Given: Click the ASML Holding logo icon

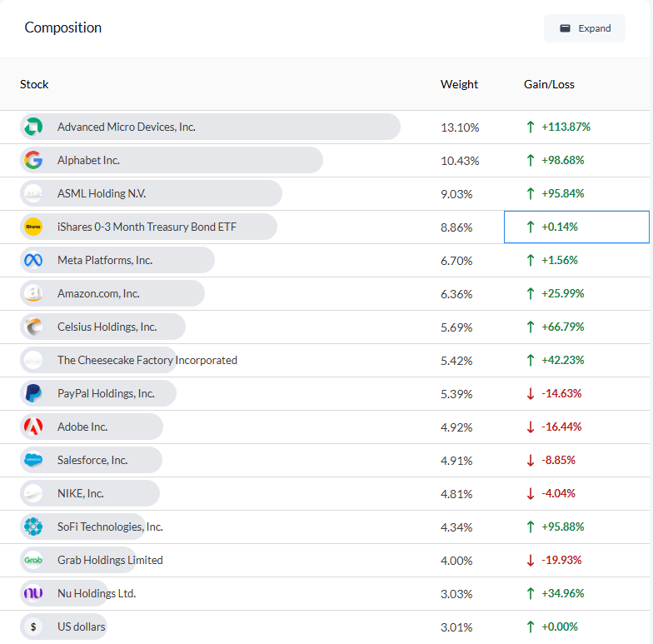Looking at the screenshot, I should 33,193.
